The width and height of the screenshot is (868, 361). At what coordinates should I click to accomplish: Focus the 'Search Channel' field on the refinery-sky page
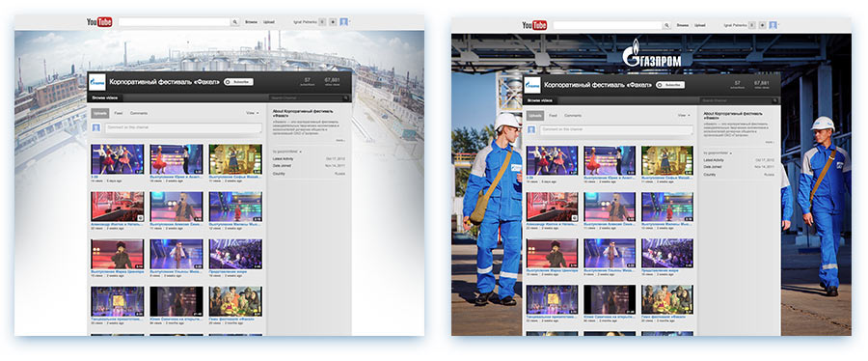[x=306, y=98]
